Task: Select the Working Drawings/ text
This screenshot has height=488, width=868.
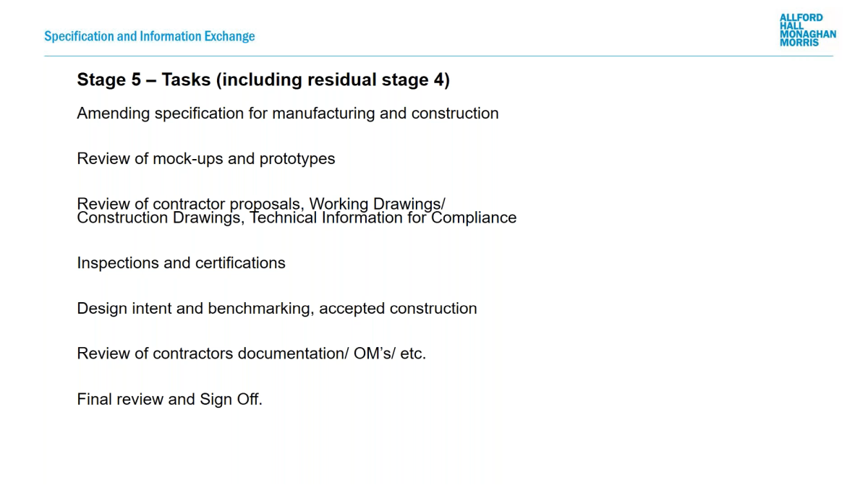Action: [x=378, y=204]
